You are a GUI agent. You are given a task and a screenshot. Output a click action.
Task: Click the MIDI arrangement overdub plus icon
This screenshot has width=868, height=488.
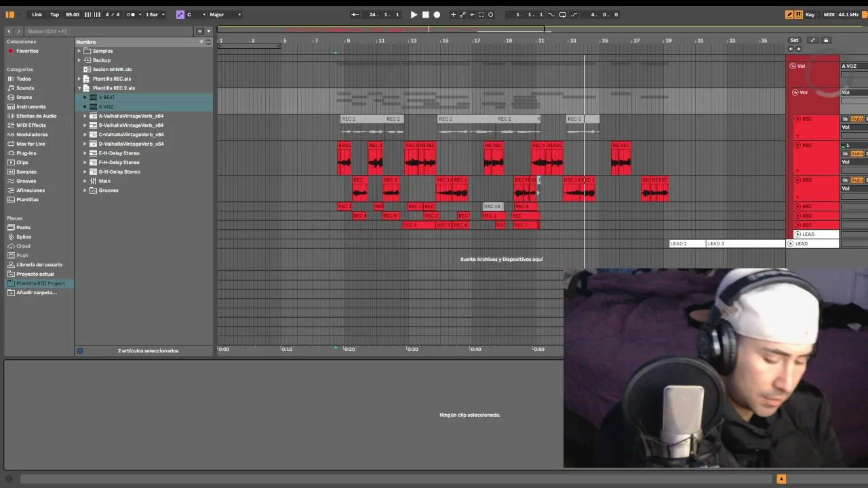453,14
